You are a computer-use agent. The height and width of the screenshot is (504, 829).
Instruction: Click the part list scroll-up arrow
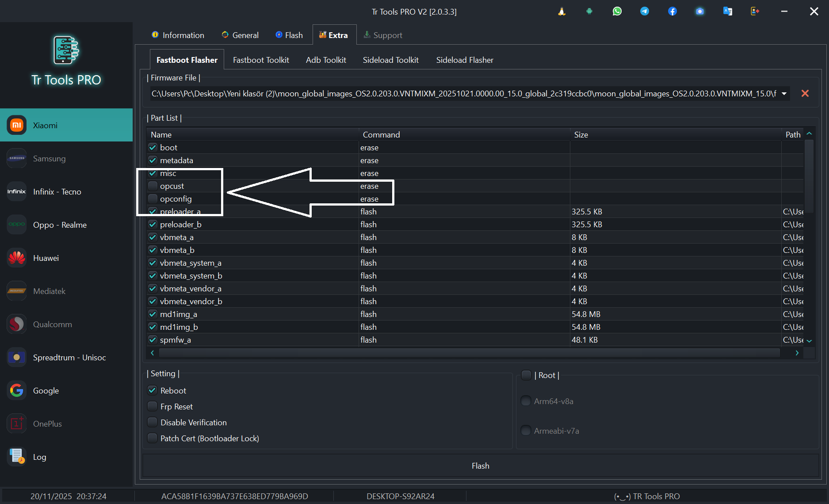(x=809, y=134)
